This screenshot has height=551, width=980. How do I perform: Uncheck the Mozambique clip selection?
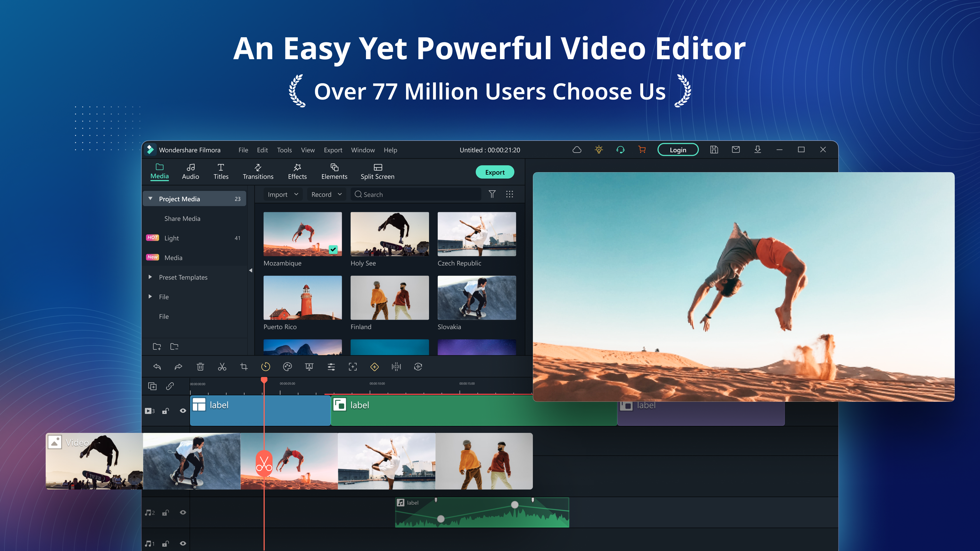(334, 250)
